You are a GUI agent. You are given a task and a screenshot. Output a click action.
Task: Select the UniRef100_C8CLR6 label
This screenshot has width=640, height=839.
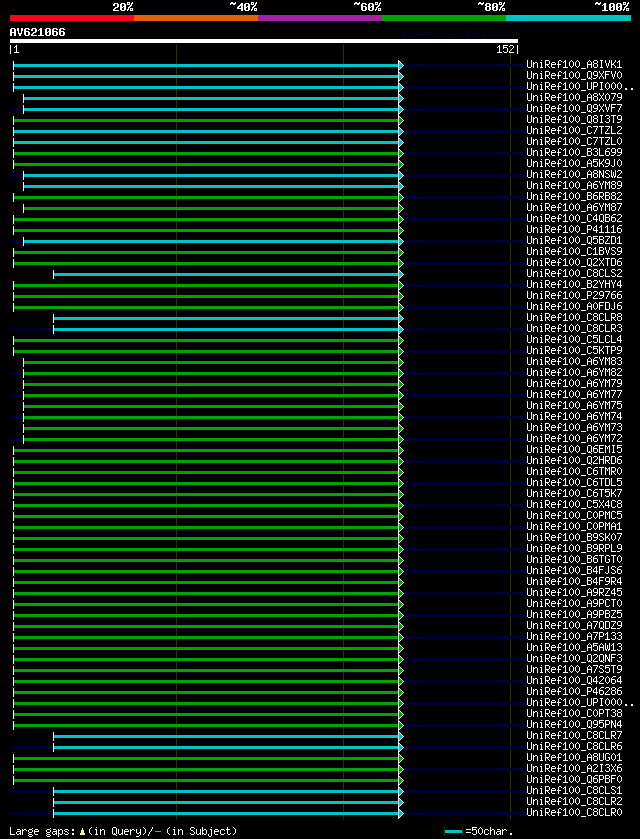[x=575, y=746]
